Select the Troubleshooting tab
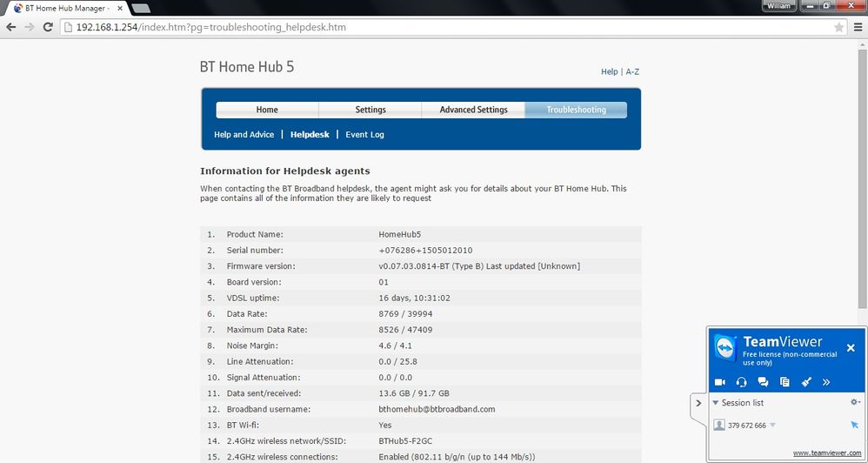868x463 pixels. pyautogui.click(x=576, y=110)
